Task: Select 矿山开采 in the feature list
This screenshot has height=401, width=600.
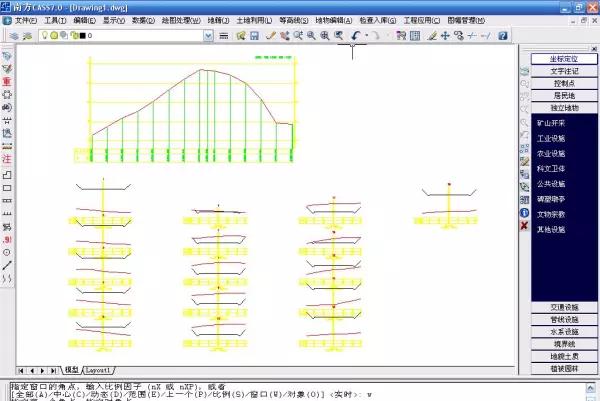Action: click(551, 123)
